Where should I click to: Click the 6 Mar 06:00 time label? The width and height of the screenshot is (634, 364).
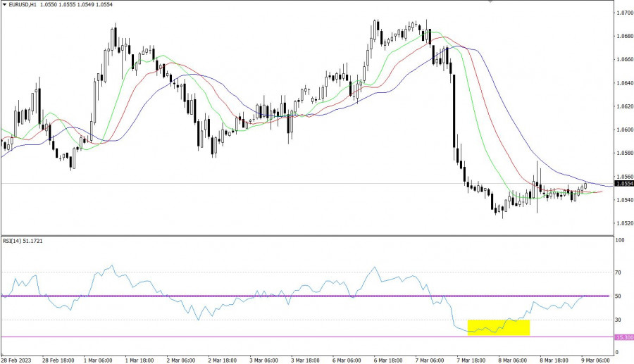point(347,359)
